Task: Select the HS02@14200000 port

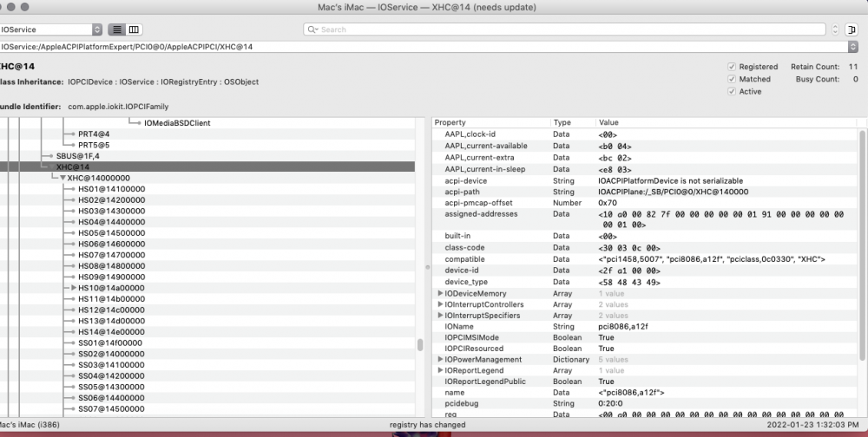Action: coord(111,199)
